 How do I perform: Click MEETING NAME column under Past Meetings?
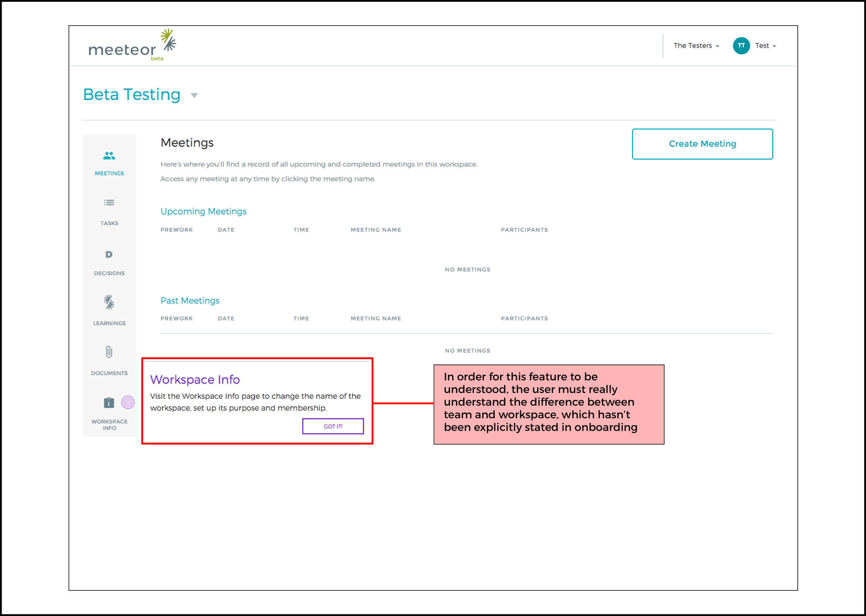pyautogui.click(x=376, y=319)
